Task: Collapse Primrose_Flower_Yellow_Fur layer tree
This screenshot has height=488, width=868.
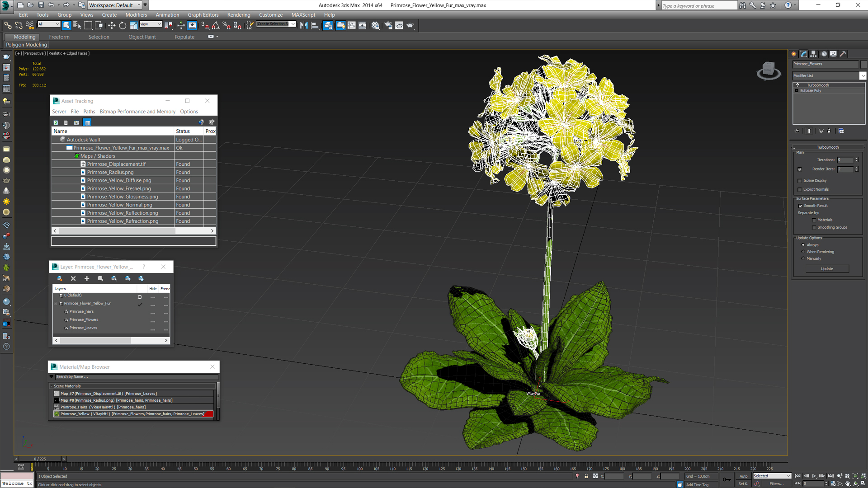Action: (56, 304)
